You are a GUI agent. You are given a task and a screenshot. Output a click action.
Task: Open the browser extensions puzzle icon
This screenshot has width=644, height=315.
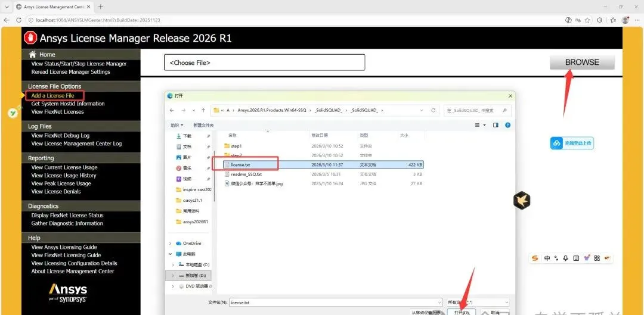pos(600,20)
